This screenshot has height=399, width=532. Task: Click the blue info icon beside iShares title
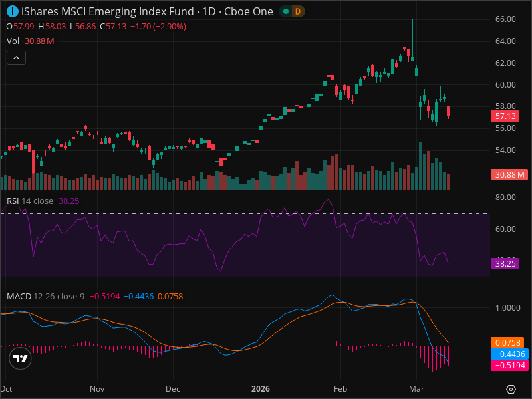point(13,11)
